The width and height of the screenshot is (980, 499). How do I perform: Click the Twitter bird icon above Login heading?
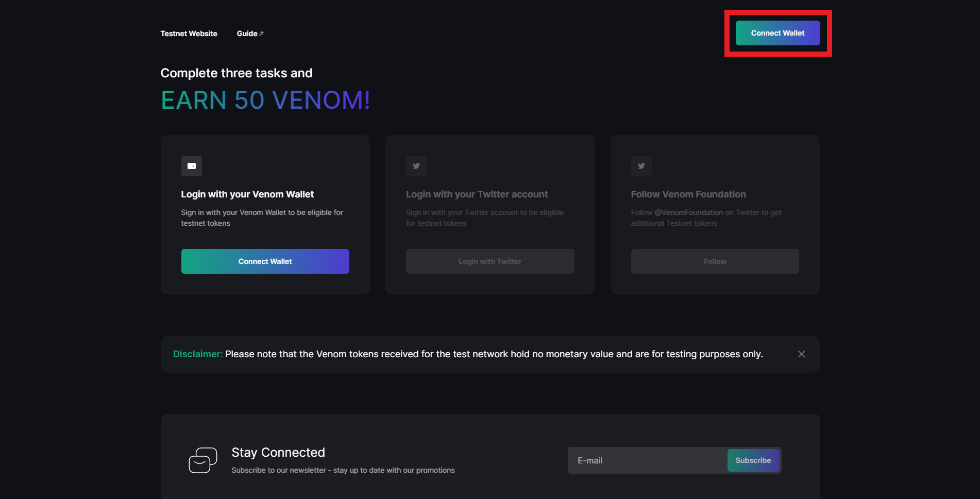pos(416,166)
